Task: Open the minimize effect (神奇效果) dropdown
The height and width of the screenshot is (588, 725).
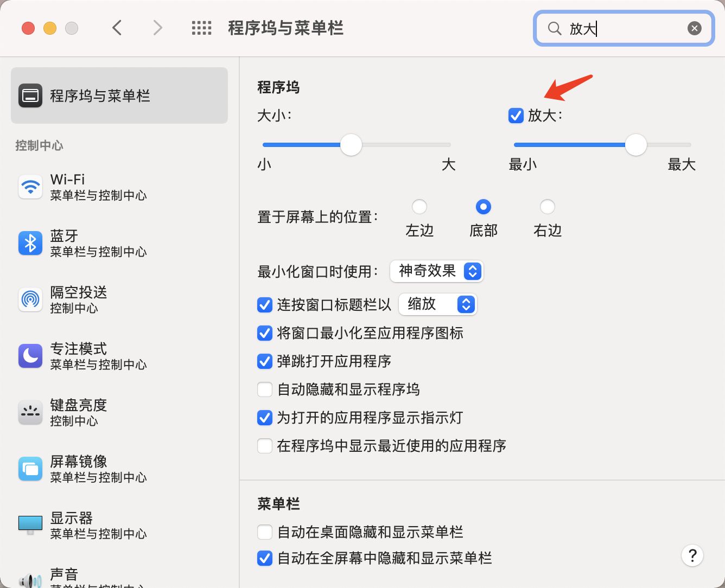Action: point(437,271)
